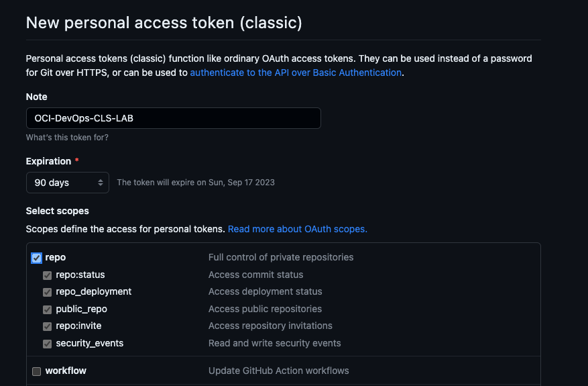Toggle the repo_deployment checkbox
The image size is (588, 386).
(47, 292)
